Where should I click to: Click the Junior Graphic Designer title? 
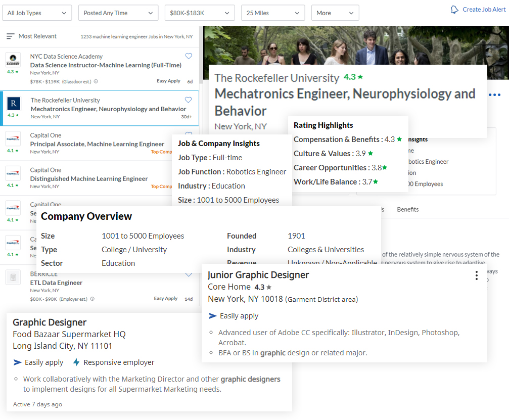(258, 275)
